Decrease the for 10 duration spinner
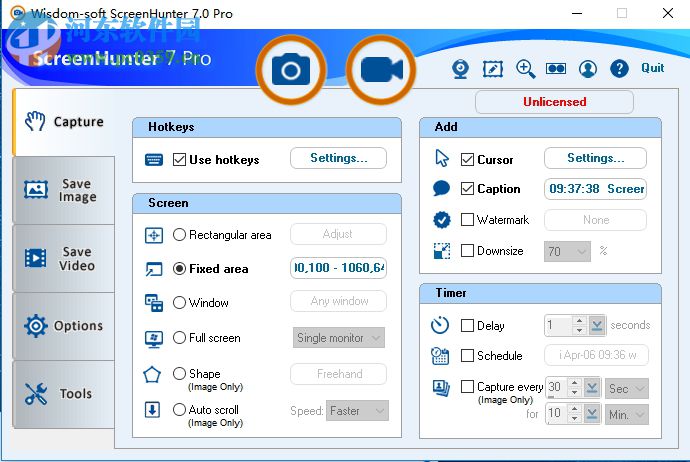Viewport: 690px width, 462px height. [575, 419]
